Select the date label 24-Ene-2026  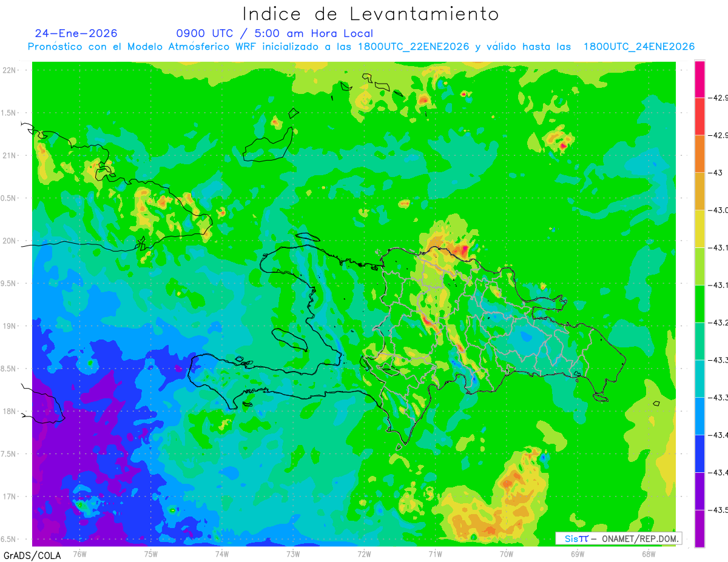pyautogui.click(x=76, y=33)
